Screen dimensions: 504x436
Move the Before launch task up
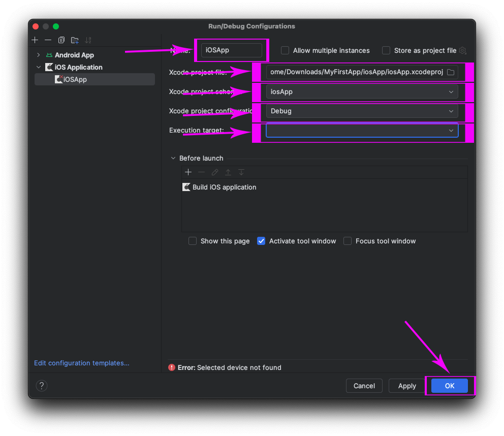click(x=228, y=172)
